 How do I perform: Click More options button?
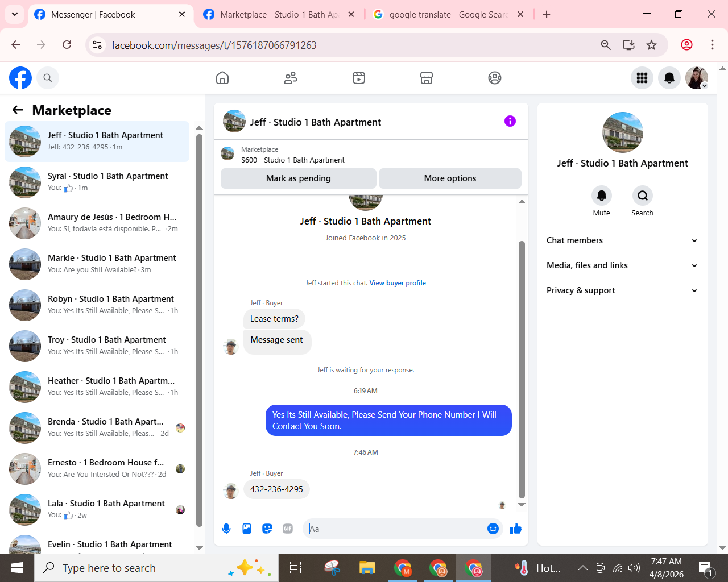point(450,178)
